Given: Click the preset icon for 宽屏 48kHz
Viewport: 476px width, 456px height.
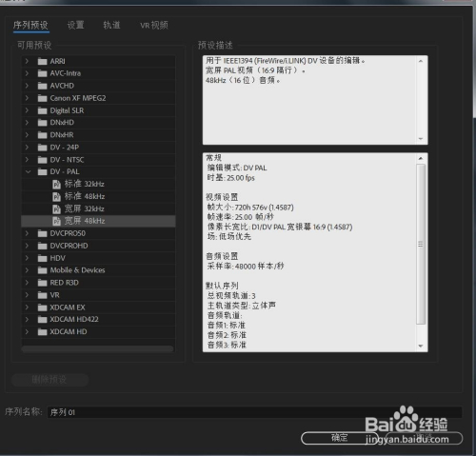Looking at the screenshot, I should (56, 221).
